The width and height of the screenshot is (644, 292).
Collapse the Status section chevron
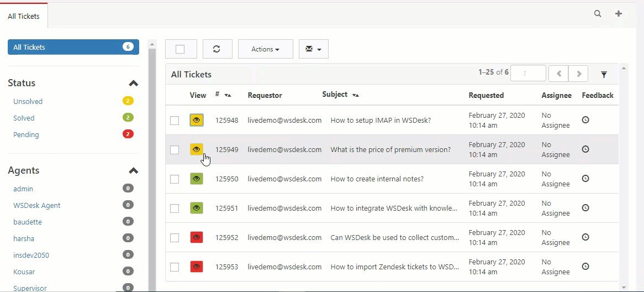tap(134, 83)
